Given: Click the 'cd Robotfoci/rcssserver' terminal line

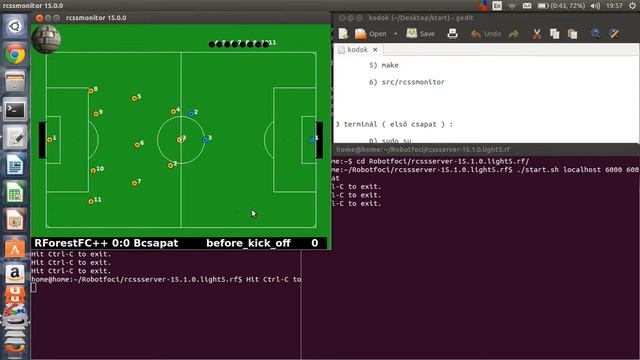Looking at the screenshot, I should 431,161.
